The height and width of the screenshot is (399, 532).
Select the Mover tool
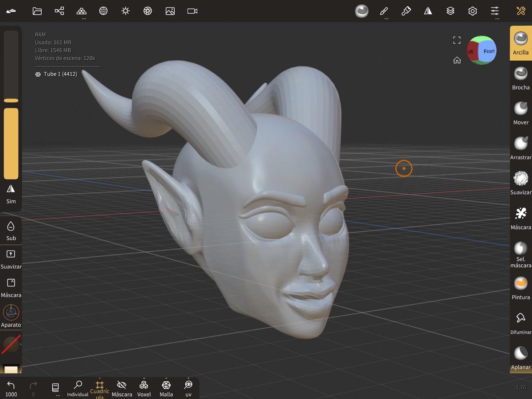[521, 113]
